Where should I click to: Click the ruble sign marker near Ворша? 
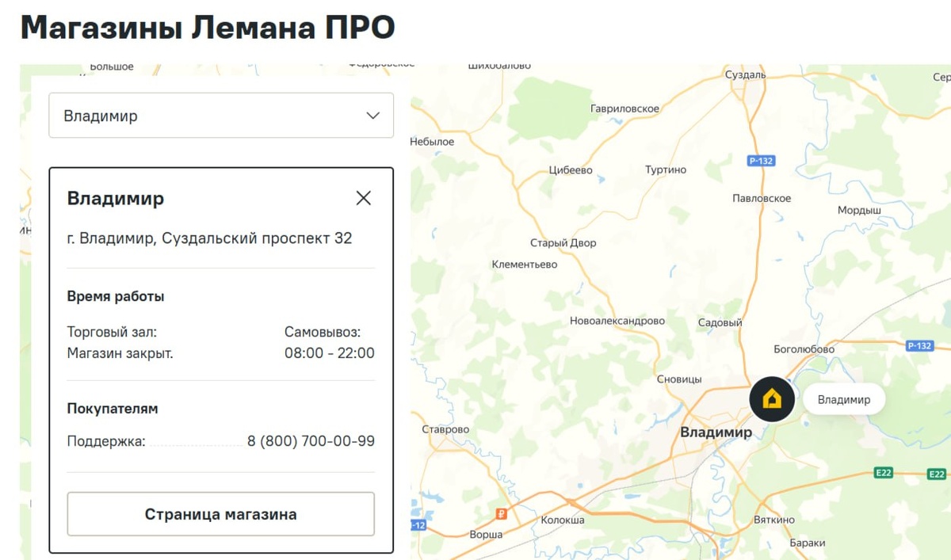500,513
